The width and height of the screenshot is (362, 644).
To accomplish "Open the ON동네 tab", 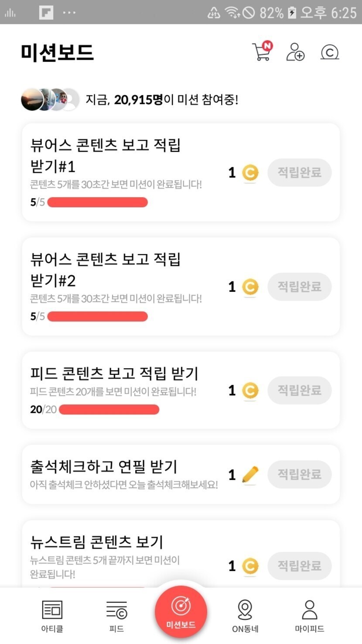I will tap(245, 616).
